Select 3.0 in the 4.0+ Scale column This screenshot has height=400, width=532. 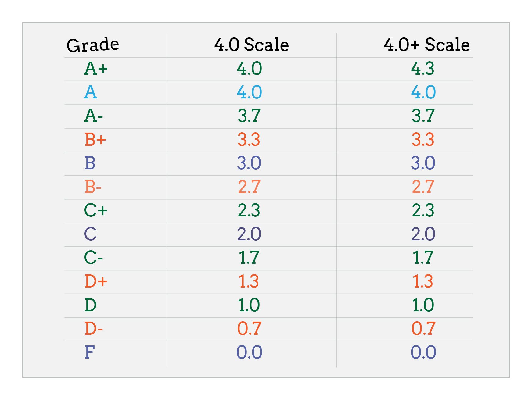(x=423, y=163)
